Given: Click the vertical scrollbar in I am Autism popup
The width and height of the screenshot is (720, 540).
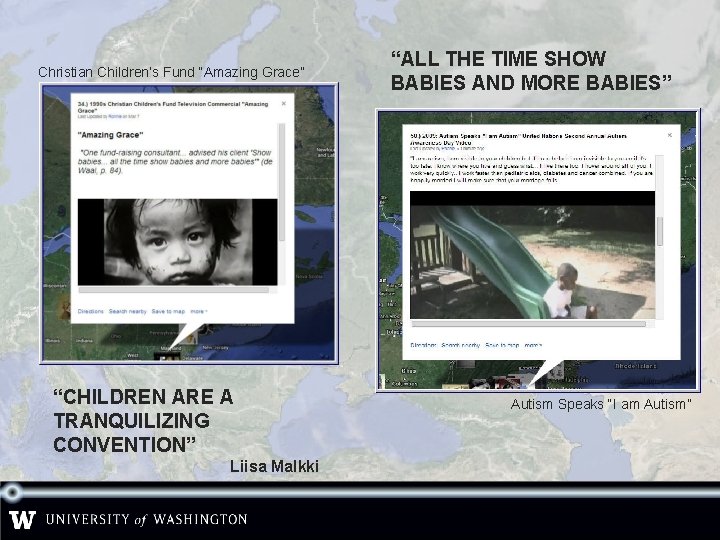Looking at the screenshot, I should point(660,231).
